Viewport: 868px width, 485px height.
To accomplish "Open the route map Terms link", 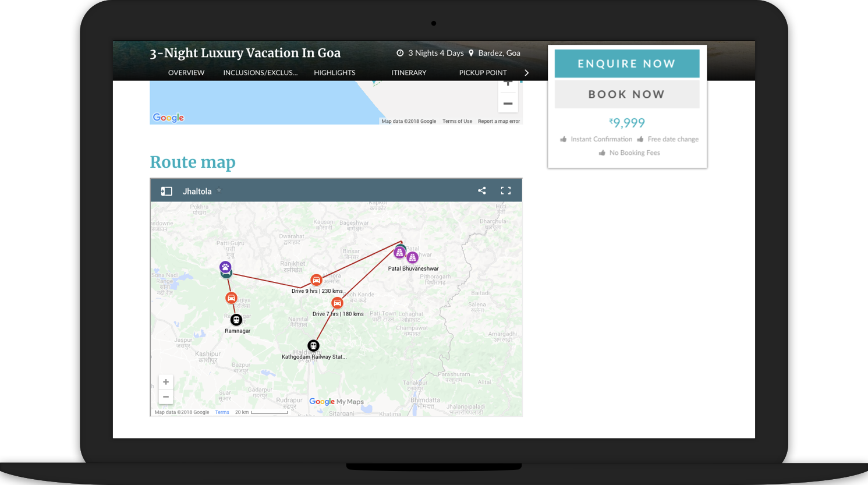I will 222,412.
